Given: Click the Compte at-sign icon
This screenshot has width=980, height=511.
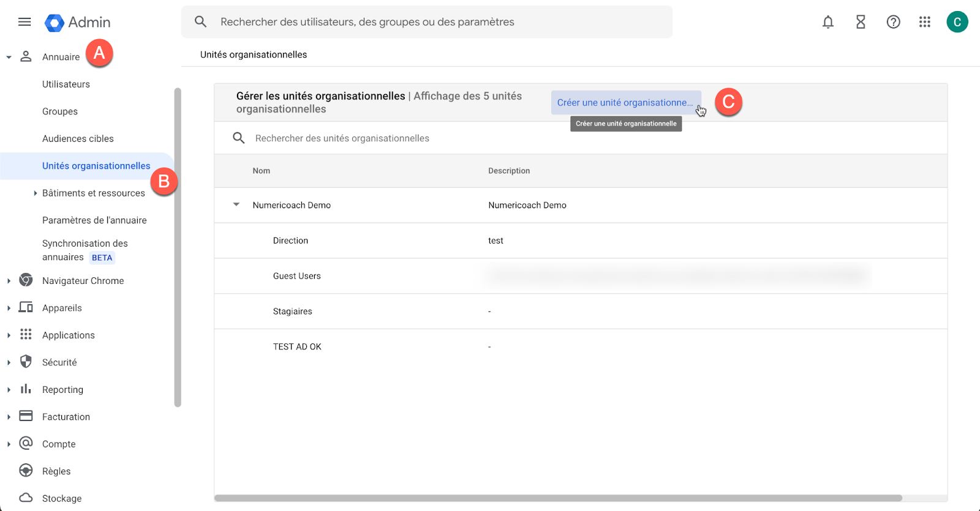Looking at the screenshot, I should coord(26,443).
